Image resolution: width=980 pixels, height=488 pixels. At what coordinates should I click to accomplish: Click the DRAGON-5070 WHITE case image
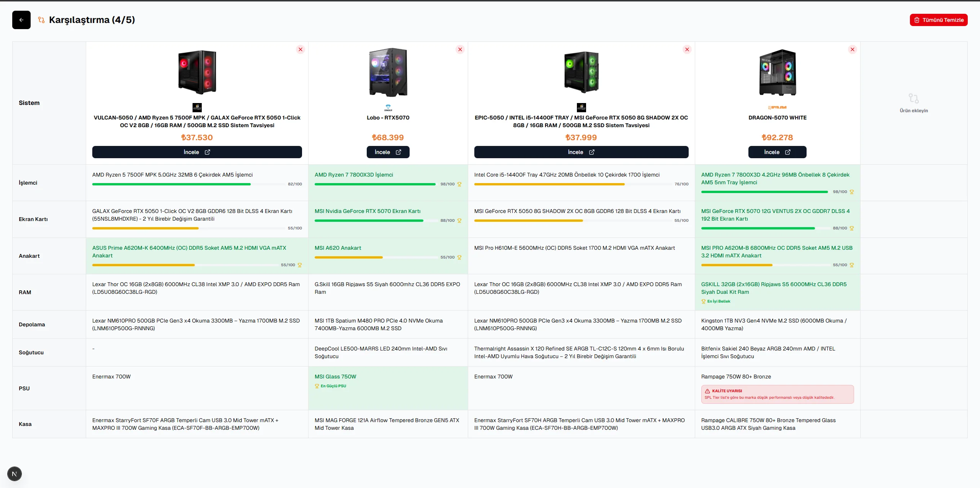(x=777, y=72)
